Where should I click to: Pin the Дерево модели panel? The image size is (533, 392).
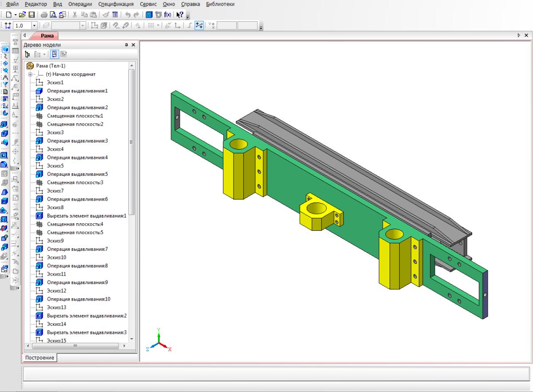126,45
